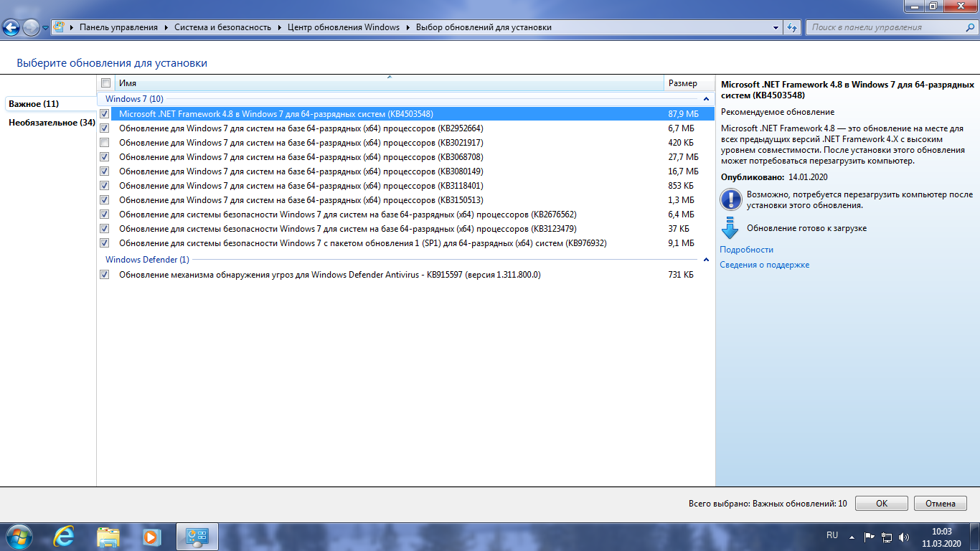The width and height of the screenshot is (980, 551).
Task: Show hidden tray icons arrow
Action: (852, 537)
